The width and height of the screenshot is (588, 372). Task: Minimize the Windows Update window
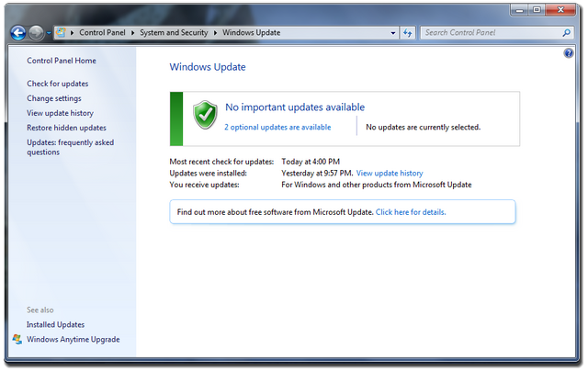coord(519,10)
